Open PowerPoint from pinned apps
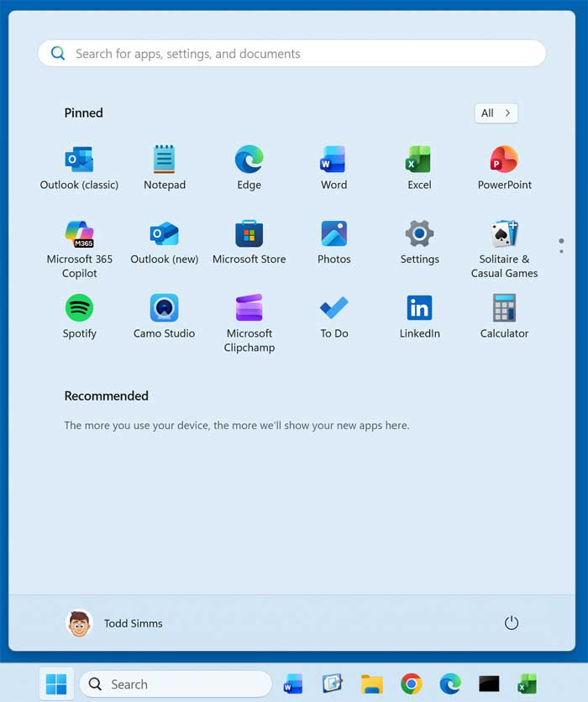This screenshot has height=702, width=588. coord(504,168)
